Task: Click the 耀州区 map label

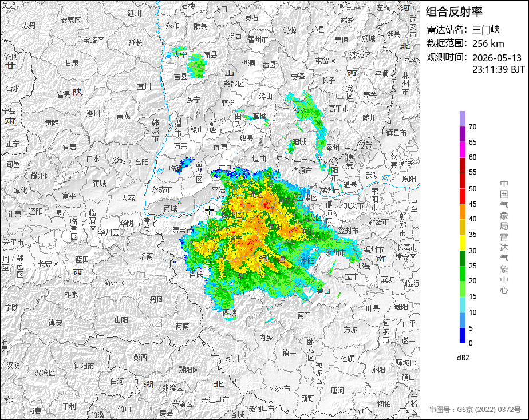Action: pyautogui.click(x=41, y=176)
